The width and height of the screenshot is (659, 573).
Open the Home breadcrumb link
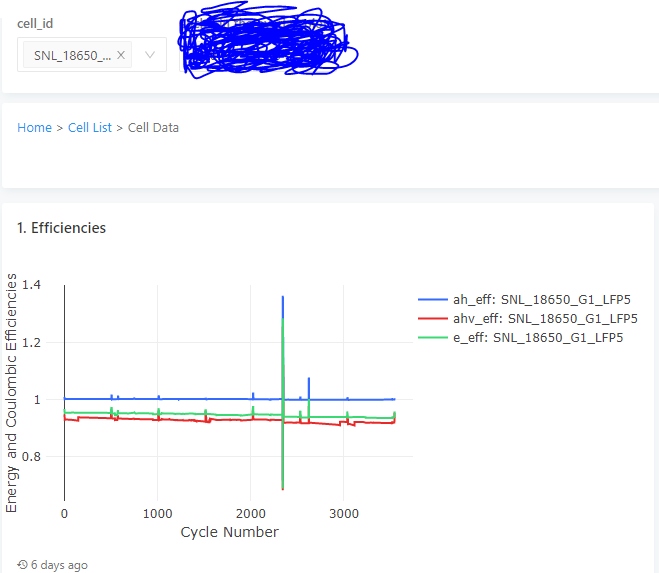point(34,128)
